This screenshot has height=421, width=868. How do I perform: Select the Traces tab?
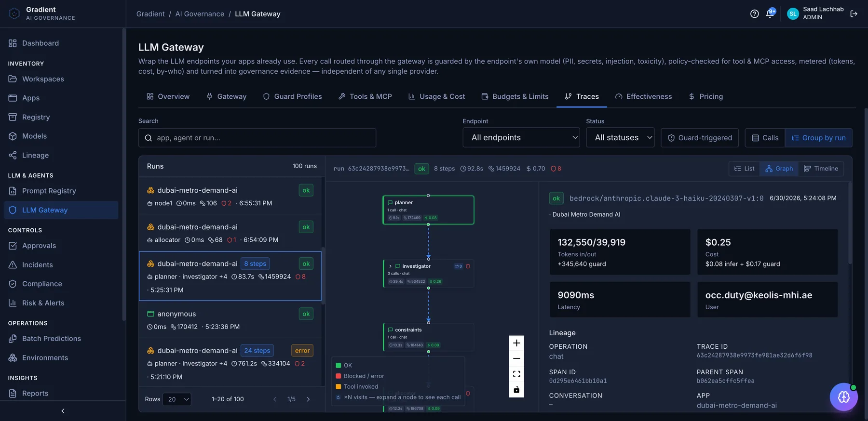[582, 96]
